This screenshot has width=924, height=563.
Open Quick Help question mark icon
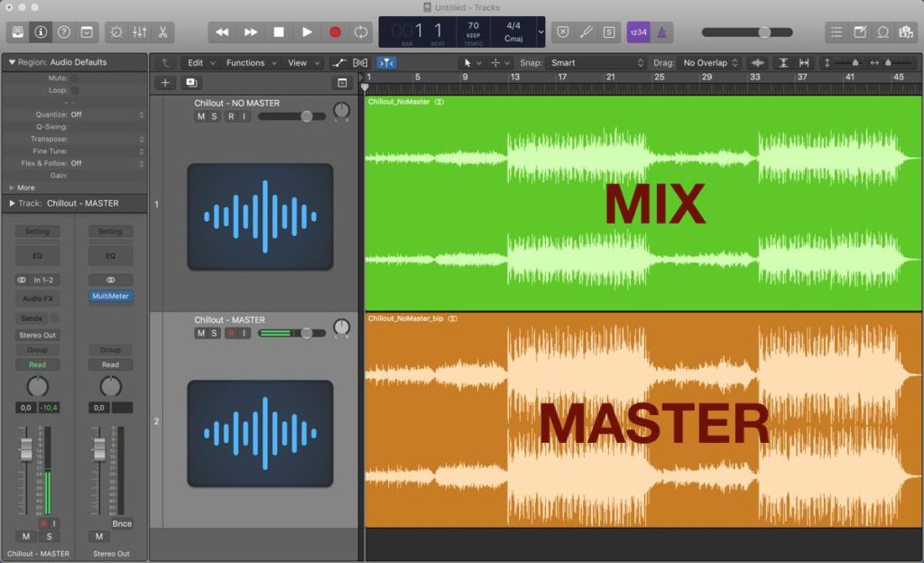pos(64,32)
